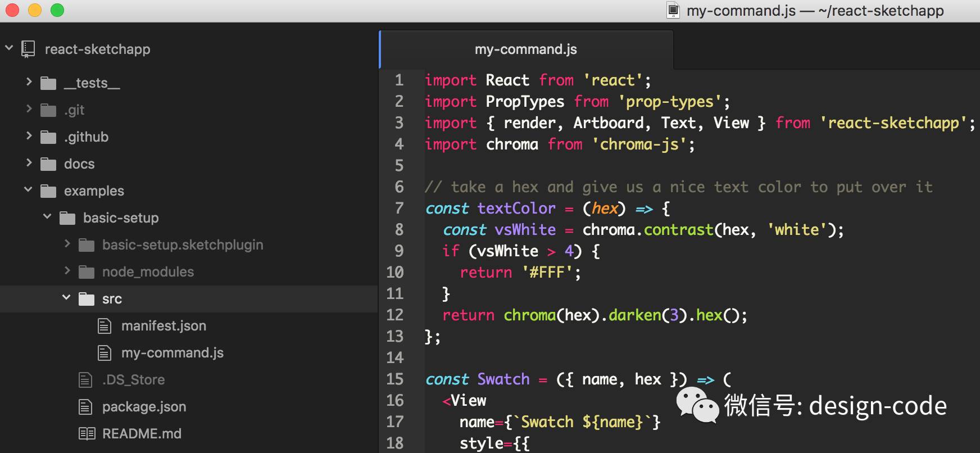The height and width of the screenshot is (453, 980).
Task: Select the examples folder name
Action: tap(94, 191)
